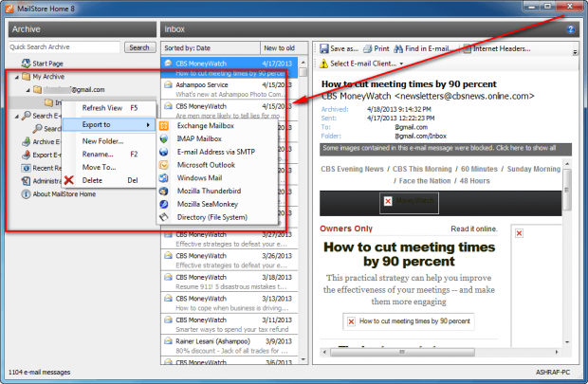The width and height of the screenshot is (588, 384).
Task: Click the Microsoft Outlook icon
Action: [164, 165]
